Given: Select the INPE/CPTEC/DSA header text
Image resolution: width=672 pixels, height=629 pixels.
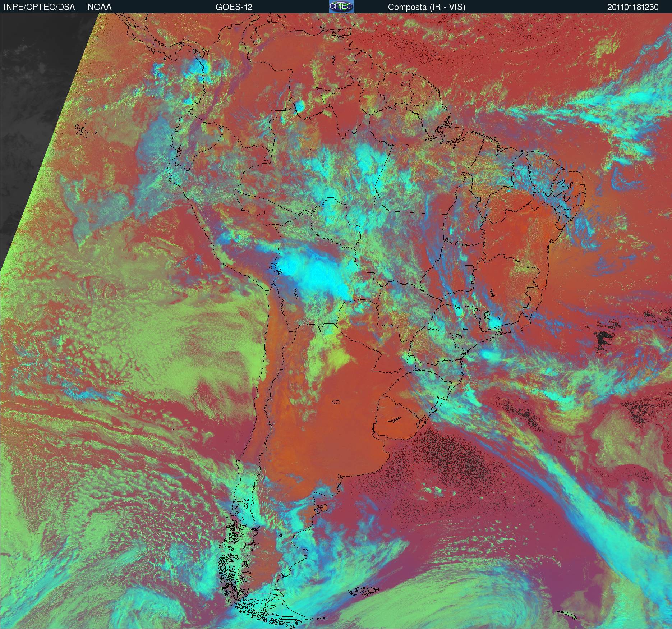Looking at the screenshot, I should point(39,7).
